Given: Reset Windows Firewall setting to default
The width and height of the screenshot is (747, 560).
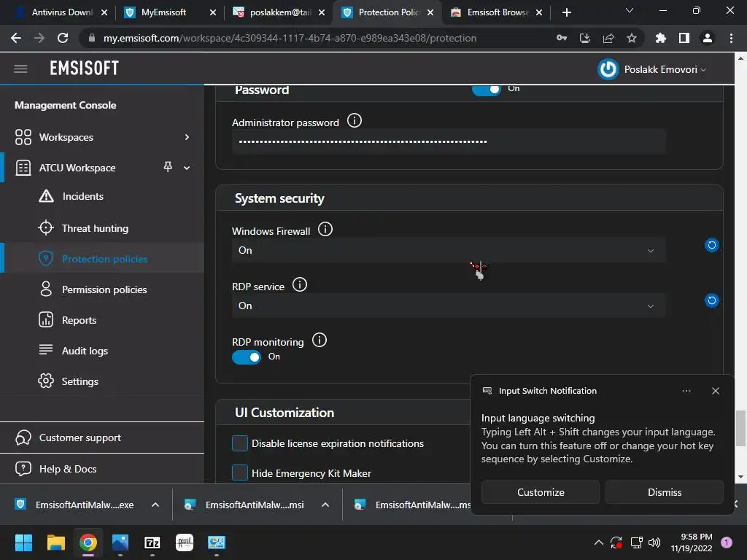Looking at the screenshot, I should [x=711, y=245].
